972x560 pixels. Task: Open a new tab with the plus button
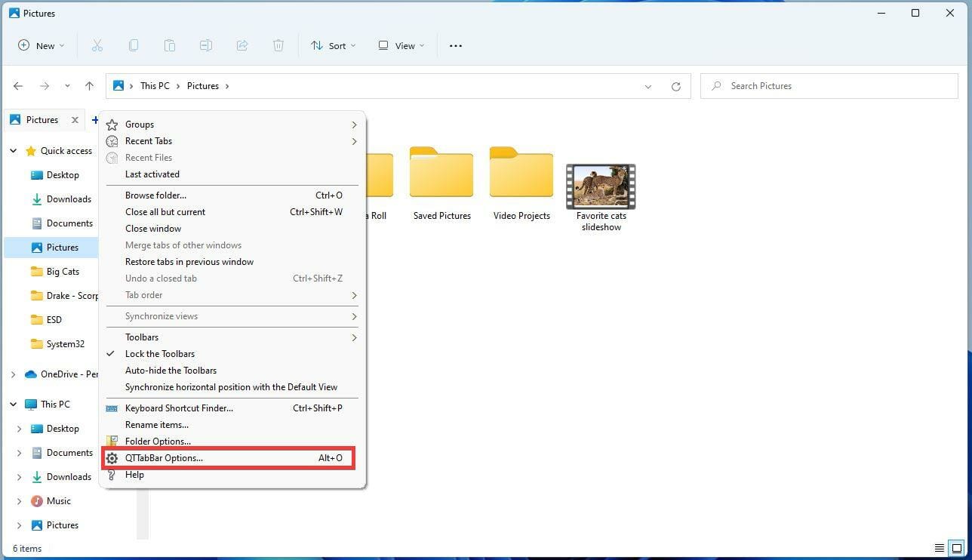coord(95,119)
